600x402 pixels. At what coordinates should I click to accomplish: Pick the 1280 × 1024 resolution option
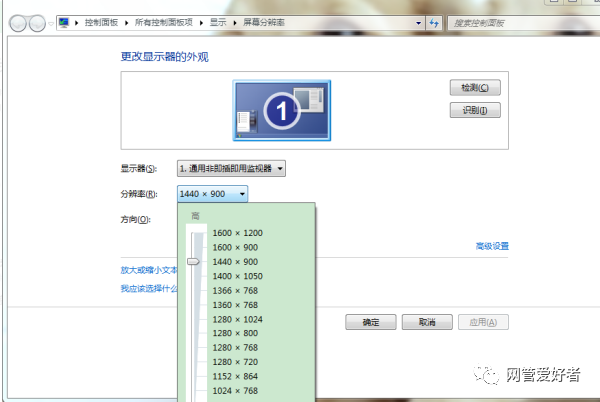[237, 319]
